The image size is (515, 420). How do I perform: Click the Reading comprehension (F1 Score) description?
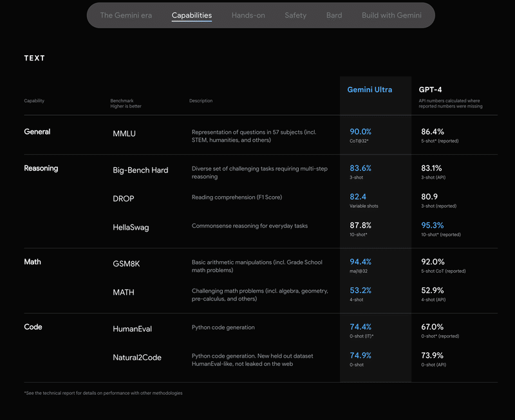point(237,197)
